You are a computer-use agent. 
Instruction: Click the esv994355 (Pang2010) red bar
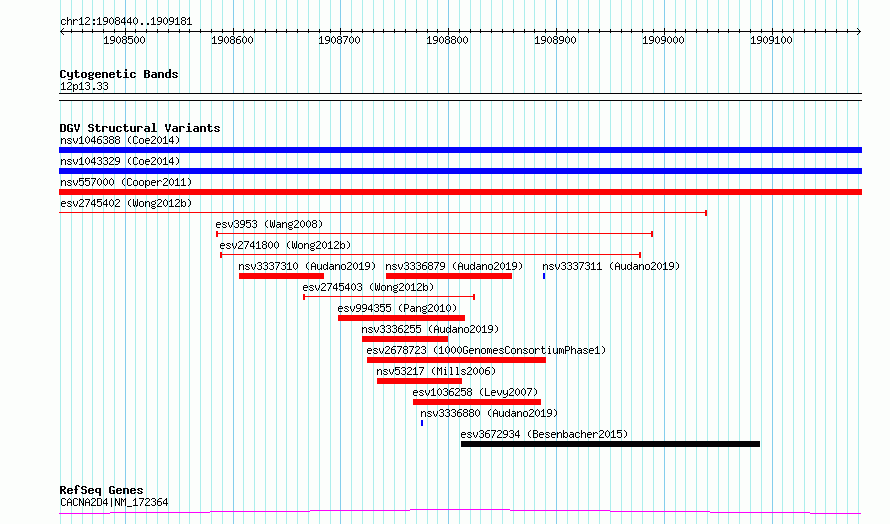(x=401, y=318)
